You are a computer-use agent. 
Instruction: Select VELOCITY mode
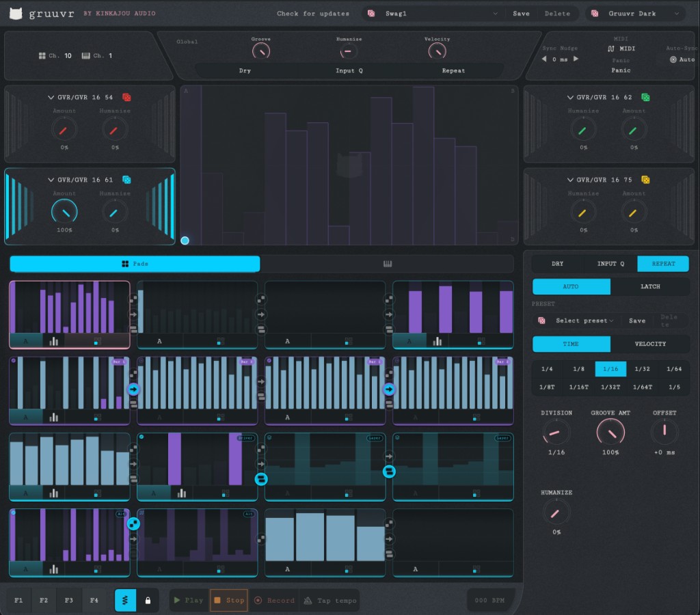tap(650, 344)
